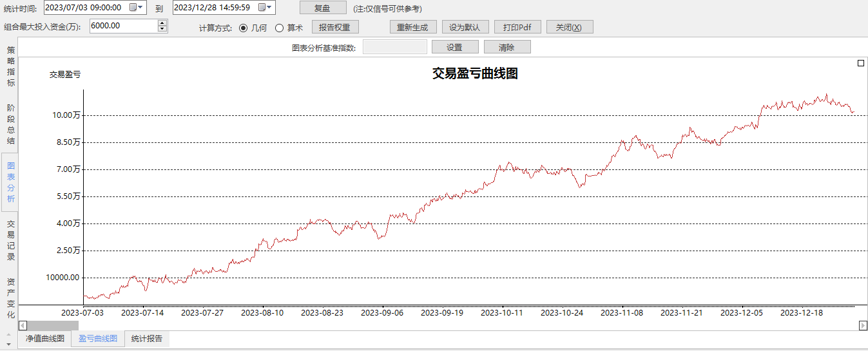Viewport: 868px width, 351px height.
Task: Click the note (注:仅信号可供参考)
Action: (x=388, y=8)
